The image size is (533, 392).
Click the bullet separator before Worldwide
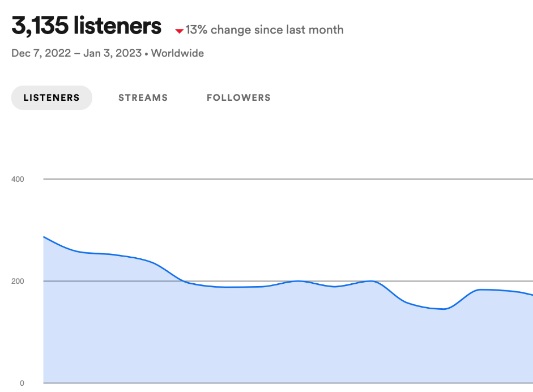pos(147,53)
